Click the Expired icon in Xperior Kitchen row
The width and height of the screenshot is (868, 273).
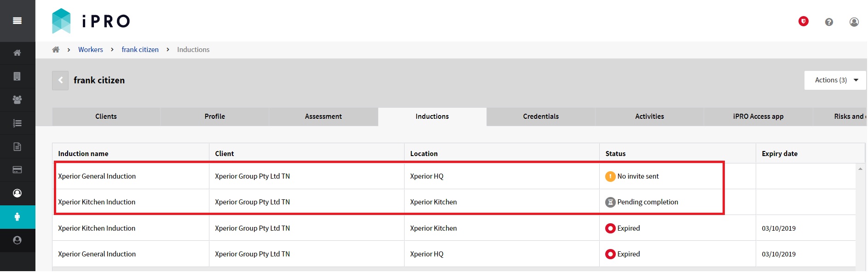tap(610, 228)
